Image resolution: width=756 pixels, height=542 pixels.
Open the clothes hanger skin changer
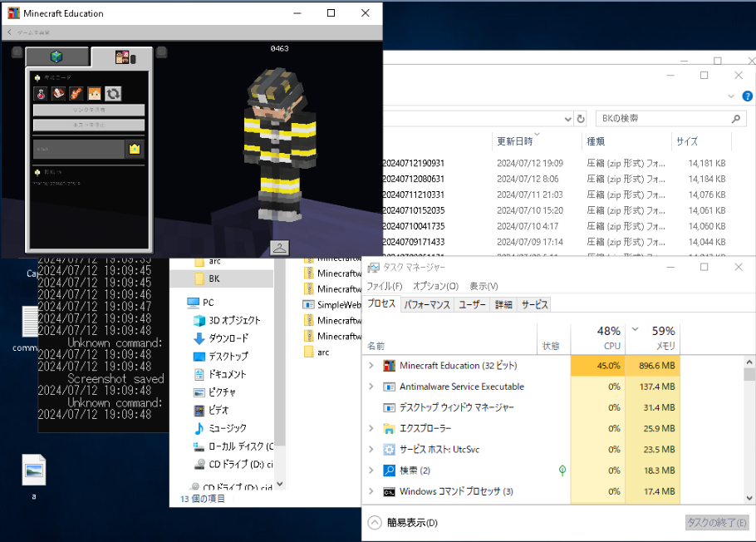[279, 247]
